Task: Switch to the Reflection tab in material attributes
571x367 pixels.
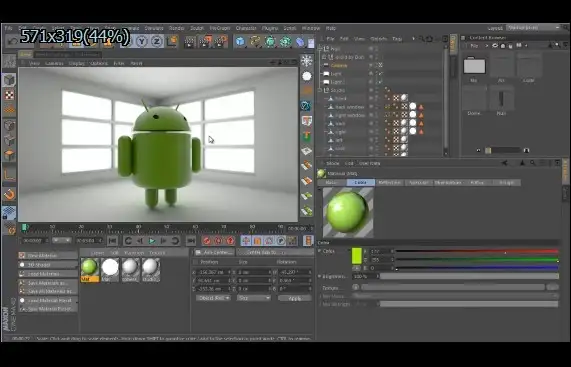Action: click(x=389, y=182)
